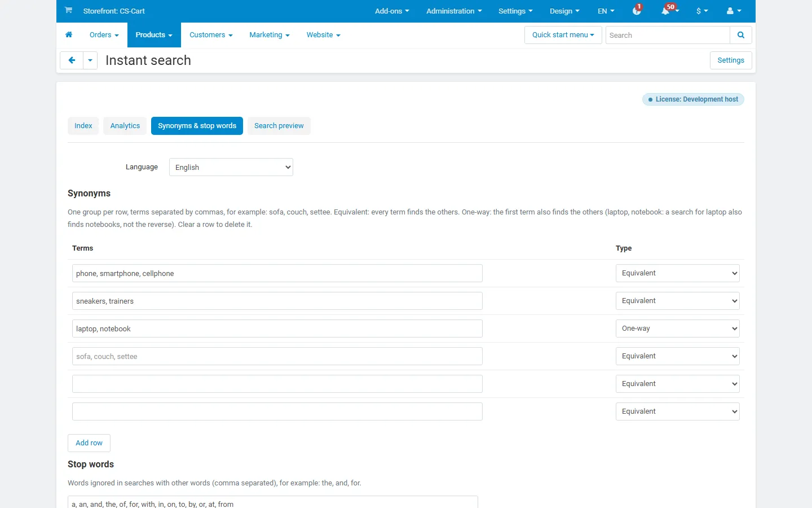Switch to the Analytics tab
Screen dimensions: 812x508
125,126
